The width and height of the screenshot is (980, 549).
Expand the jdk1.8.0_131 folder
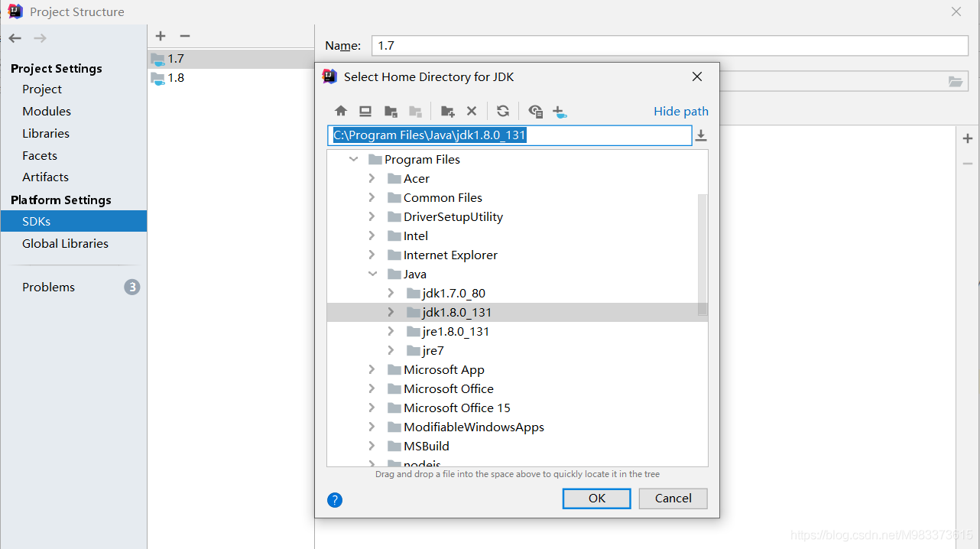pyautogui.click(x=391, y=312)
